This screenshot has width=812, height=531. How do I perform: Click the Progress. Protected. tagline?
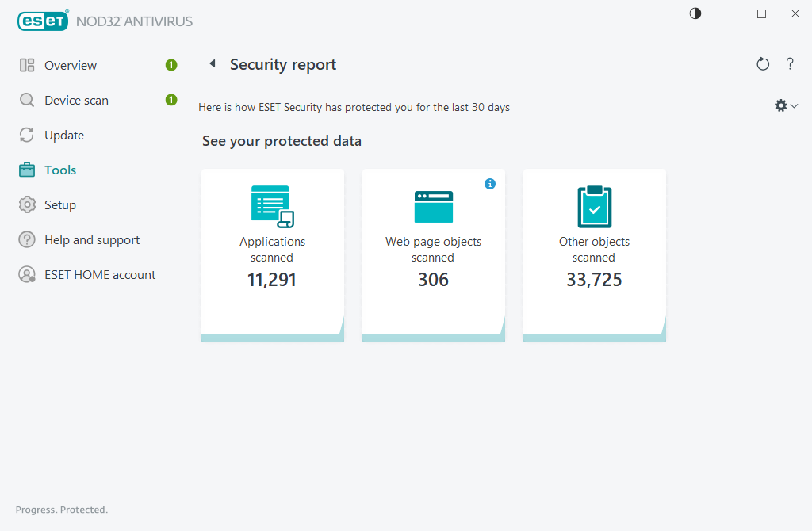62,510
